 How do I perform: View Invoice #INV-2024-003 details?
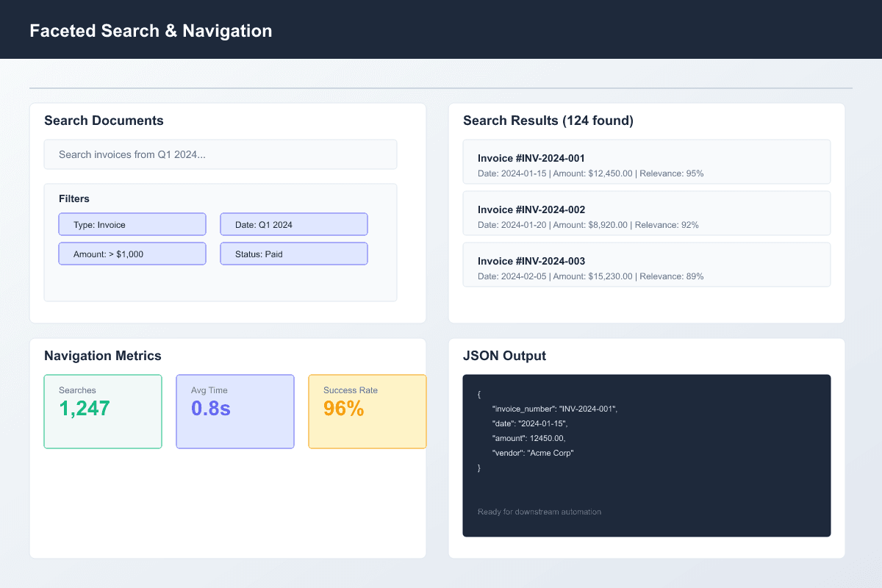point(647,265)
